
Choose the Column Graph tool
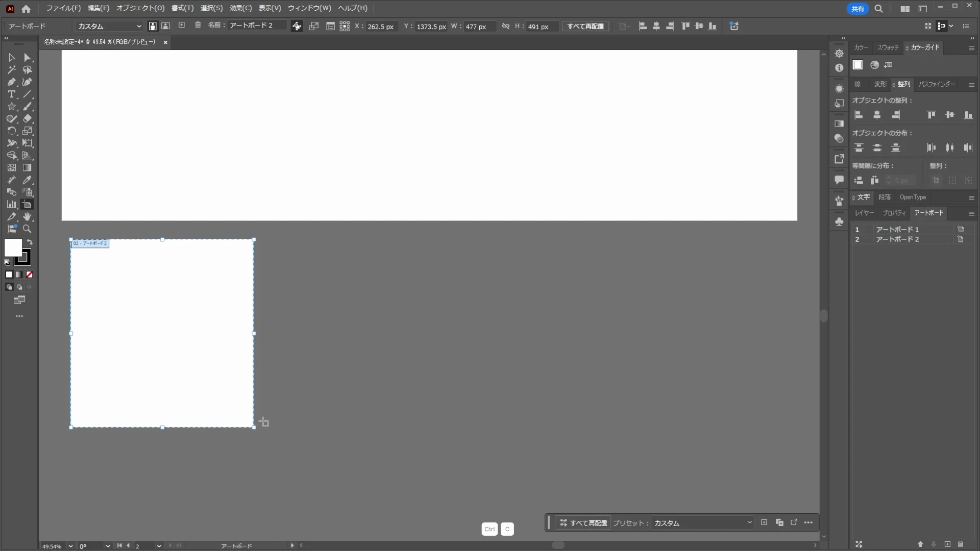pos(11,205)
